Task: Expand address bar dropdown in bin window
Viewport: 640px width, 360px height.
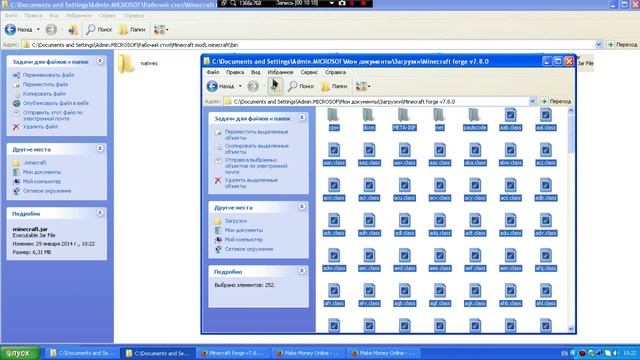Action: tap(599, 44)
